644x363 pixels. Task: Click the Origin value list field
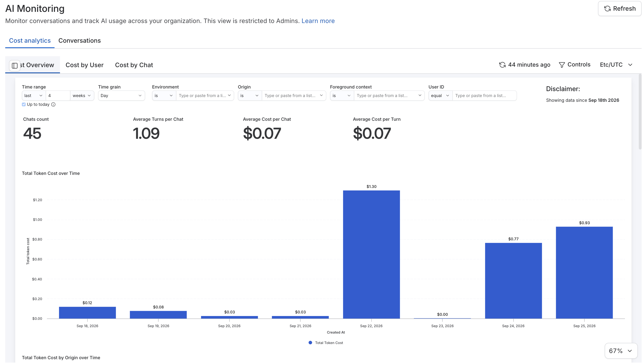[294, 96]
